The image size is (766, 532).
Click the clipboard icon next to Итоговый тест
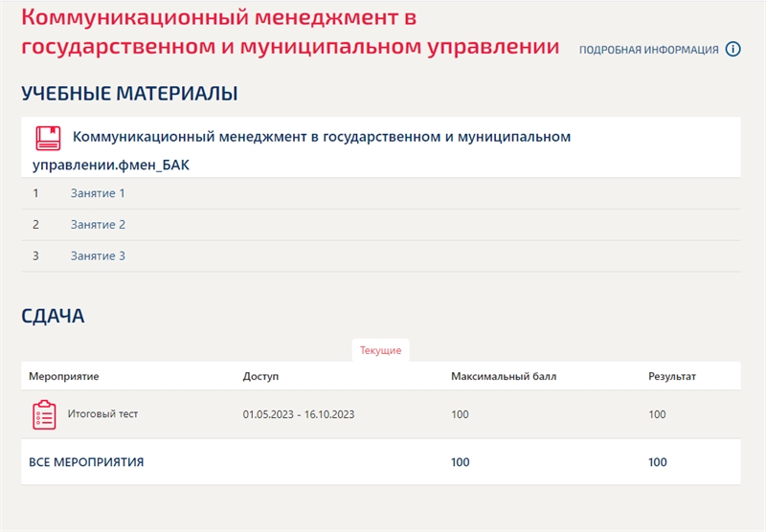coord(44,415)
